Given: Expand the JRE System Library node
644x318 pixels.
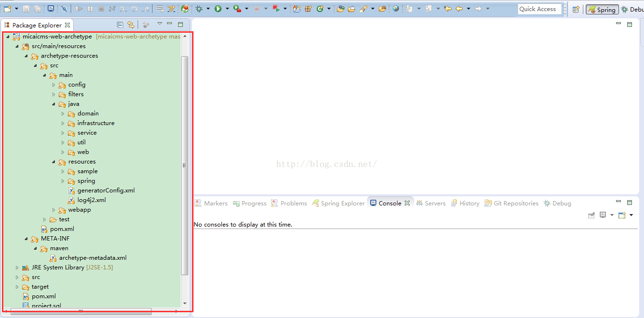Looking at the screenshot, I should pyautogui.click(x=17, y=267).
